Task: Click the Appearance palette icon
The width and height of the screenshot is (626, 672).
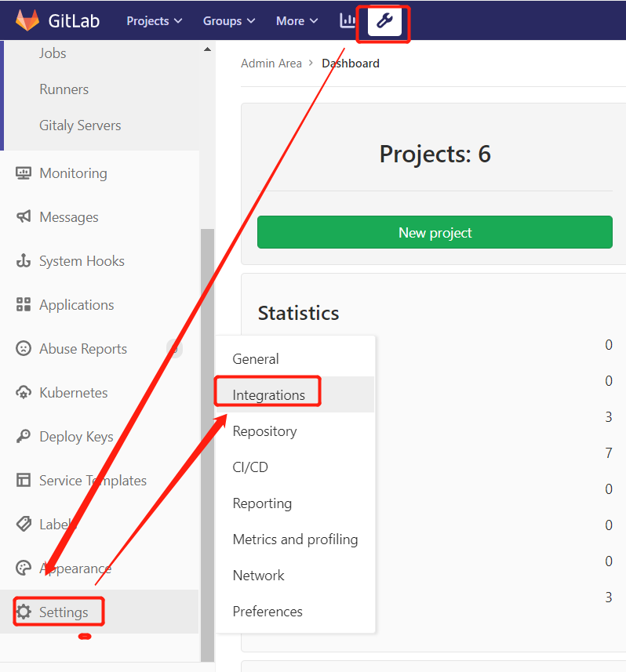Action: tap(24, 568)
